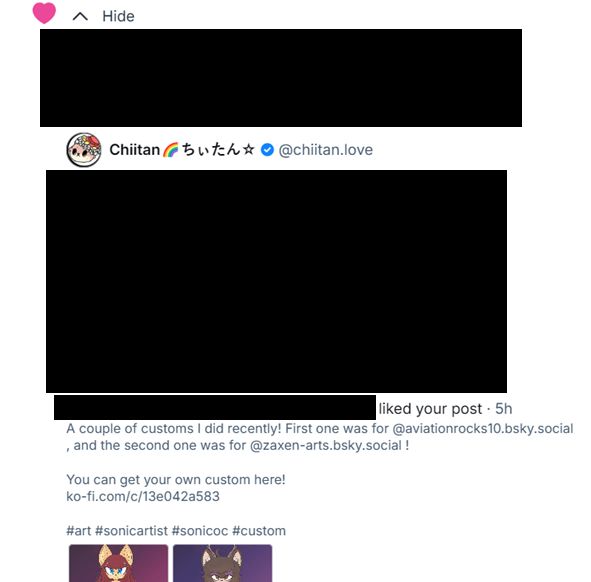Image resolution: width=591 pixels, height=582 pixels.
Task: Click the blue verified checkmark badge
Action: coord(267,150)
